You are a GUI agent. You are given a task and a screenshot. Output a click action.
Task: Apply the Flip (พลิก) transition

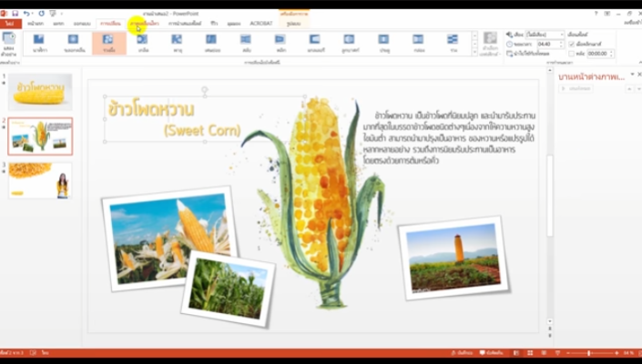point(280,44)
